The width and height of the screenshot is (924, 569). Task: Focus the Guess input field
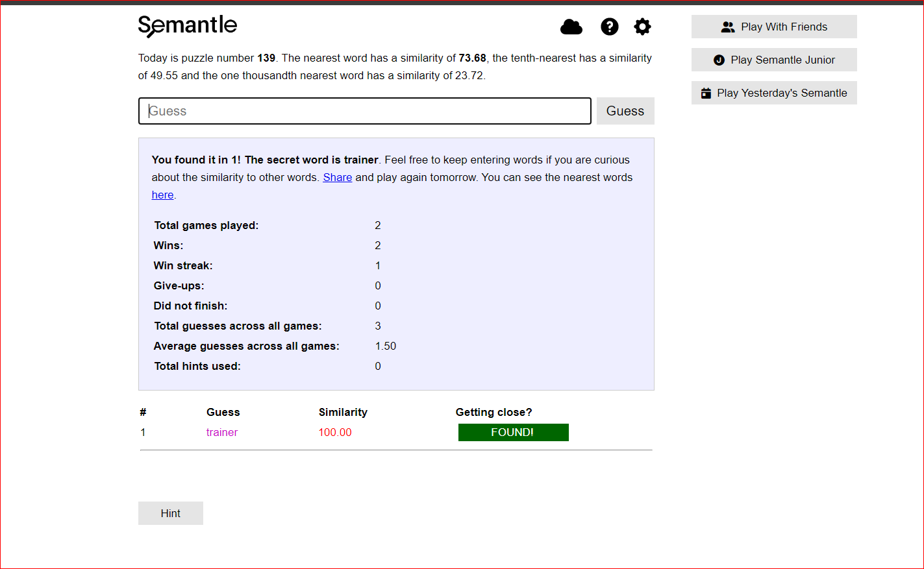pyautogui.click(x=364, y=111)
